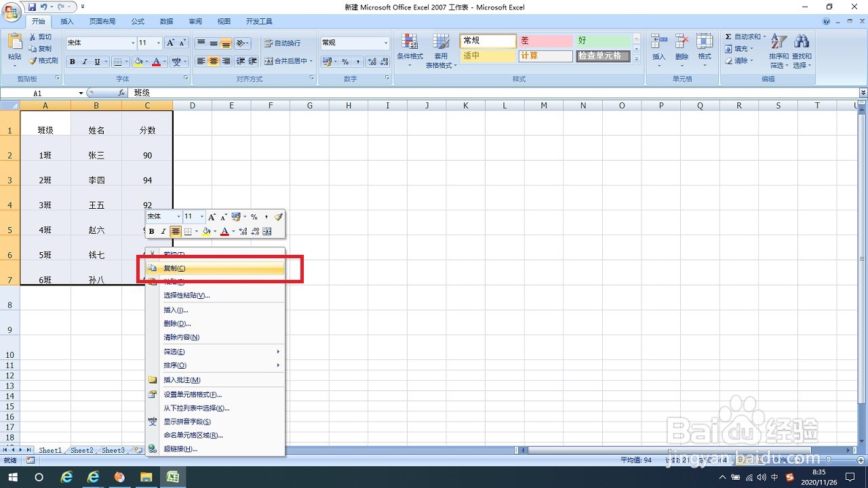Toggle Underline in the ribbon font group
868x488 pixels.
click(x=97, y=62)
